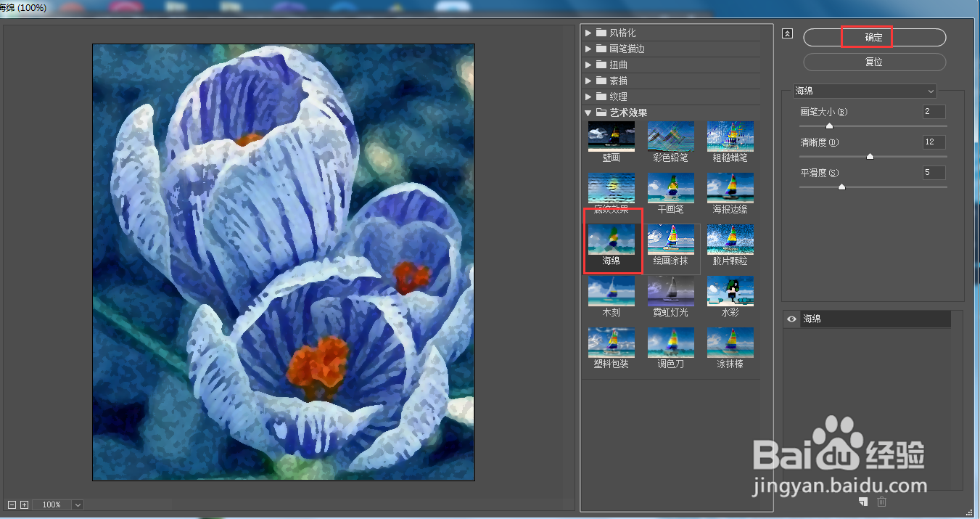980x519 pixels.
Task: Create a new effect layer icon
Action: coord(863,502)
